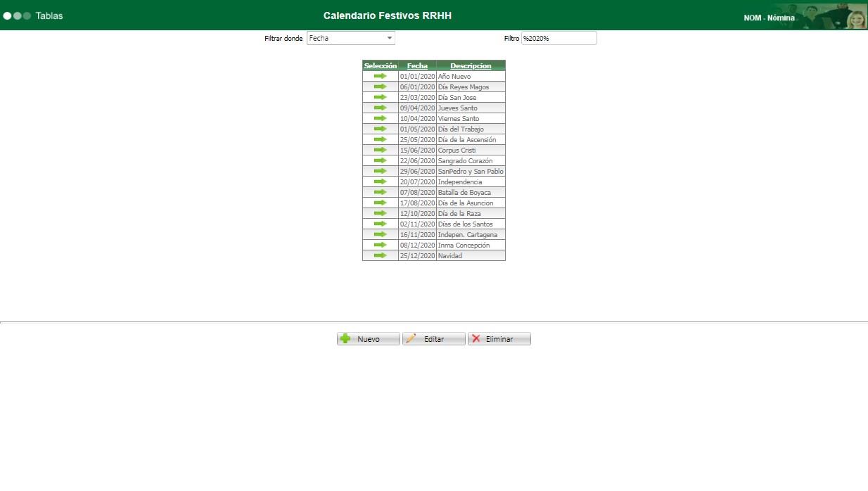Select the arrow beside Día Reyes Magos

[x=381, y=87]
